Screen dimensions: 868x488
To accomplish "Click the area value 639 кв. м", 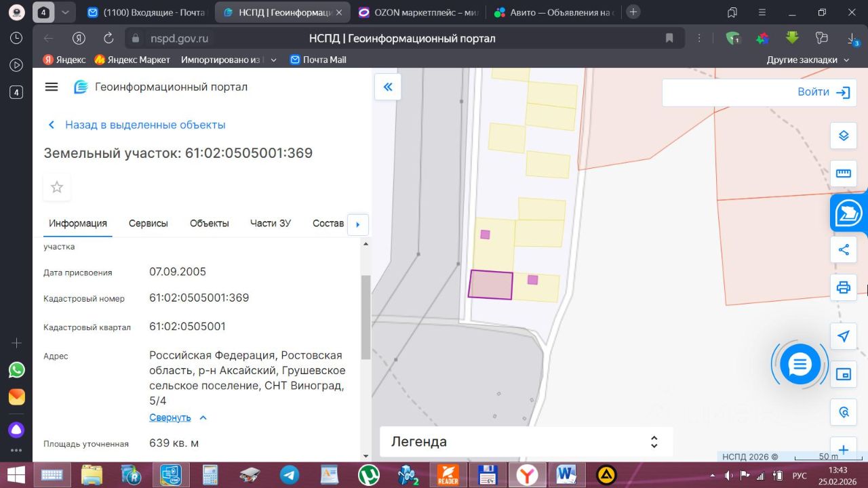I will pos(174,443).
